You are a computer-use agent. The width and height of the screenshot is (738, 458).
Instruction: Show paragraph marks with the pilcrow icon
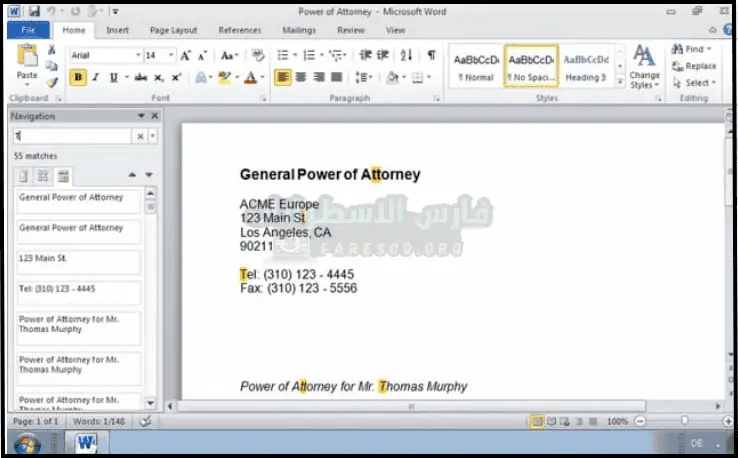pyautogui.click(x=431, y=55)
